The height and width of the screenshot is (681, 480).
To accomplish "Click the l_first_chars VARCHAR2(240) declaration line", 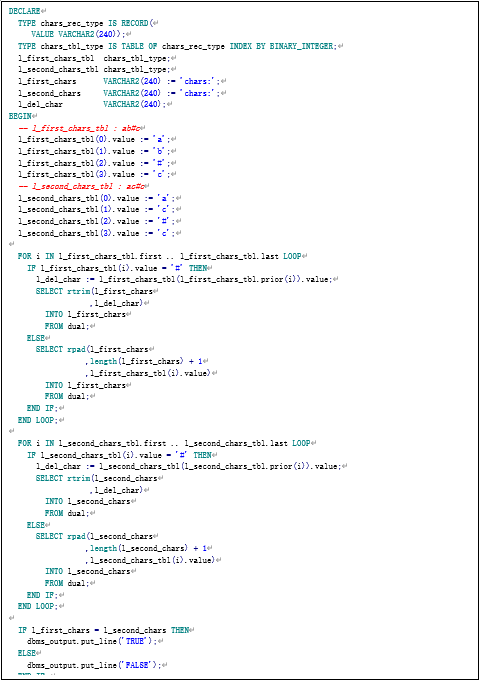I will (119, 81).
